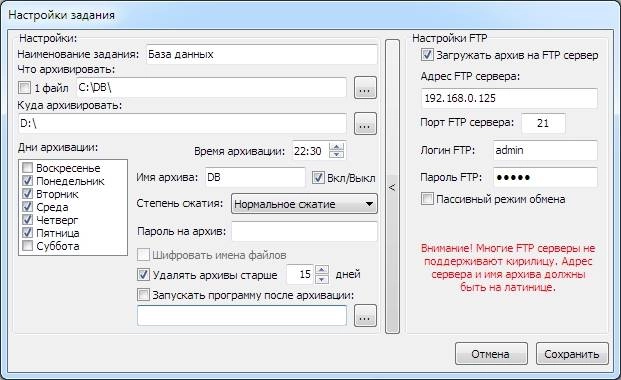Click the destination path field D:\
The width and height of the screenshot is (621, 380).
tap(182, 124)
